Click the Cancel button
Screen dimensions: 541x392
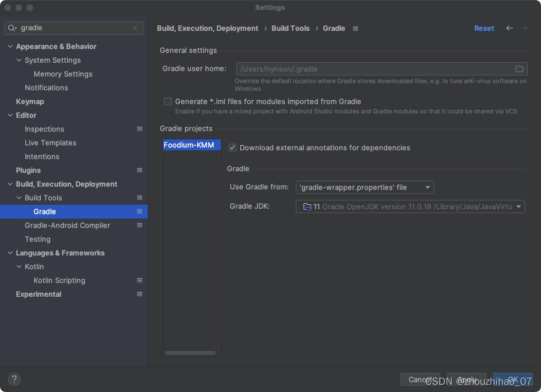pos(420,379)
